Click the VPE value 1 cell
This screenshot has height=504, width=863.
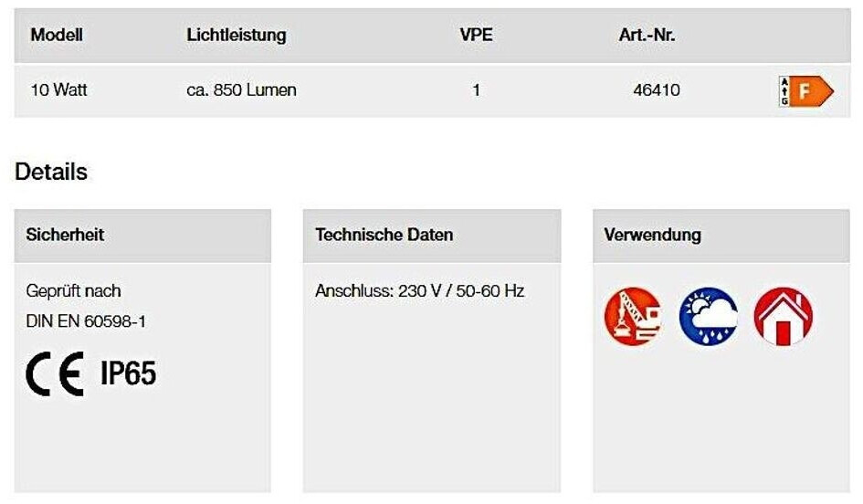pyautogui.click(x=476, y=90)
